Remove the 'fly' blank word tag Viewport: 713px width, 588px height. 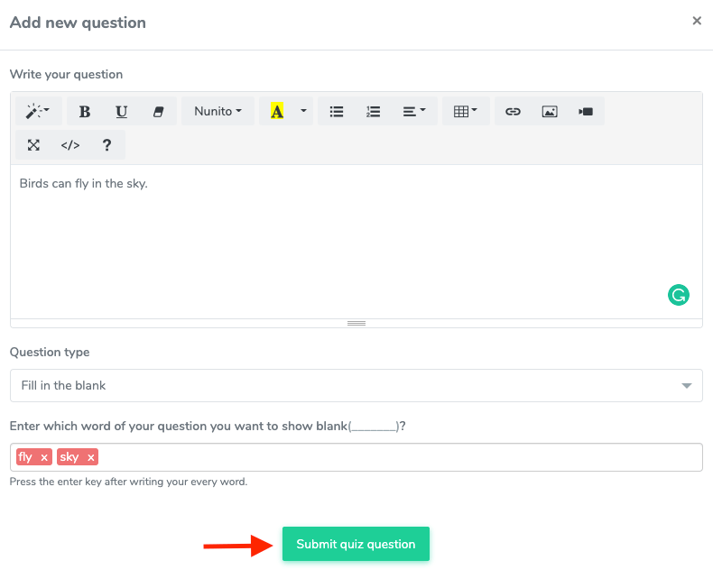tap(44, 458)
